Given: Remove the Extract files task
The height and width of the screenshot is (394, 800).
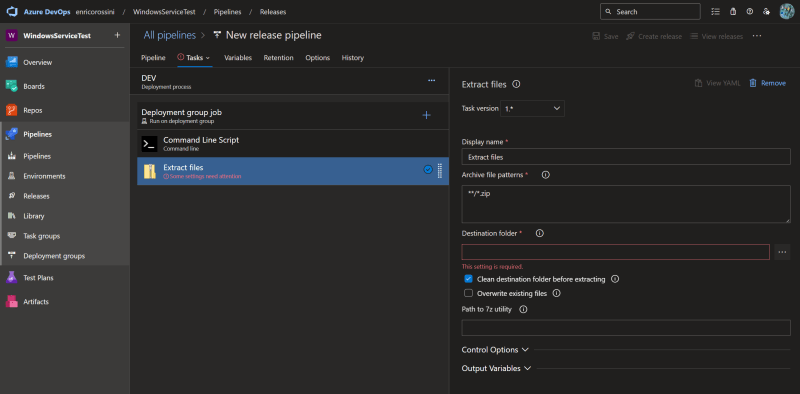Looking at the screenshot, I should [767, 83].
